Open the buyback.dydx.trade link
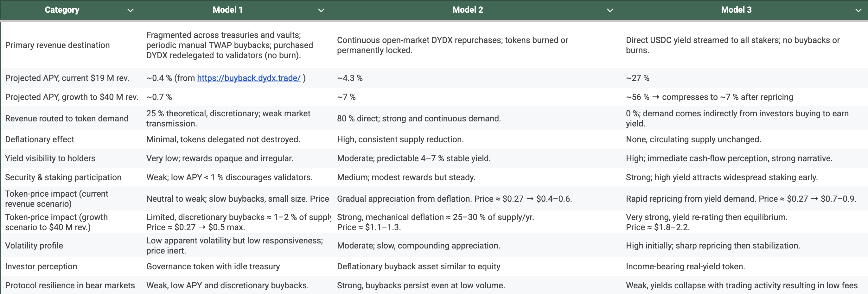 249,78
